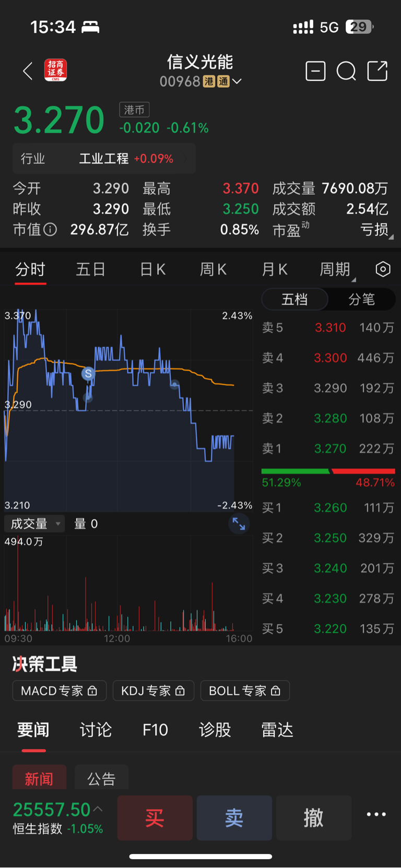Image resolution: width=401 pixels, height=868 pixels.
Task: Select the 公告 sub-tab
Action: pyautogui.click(x=101, y=779)
